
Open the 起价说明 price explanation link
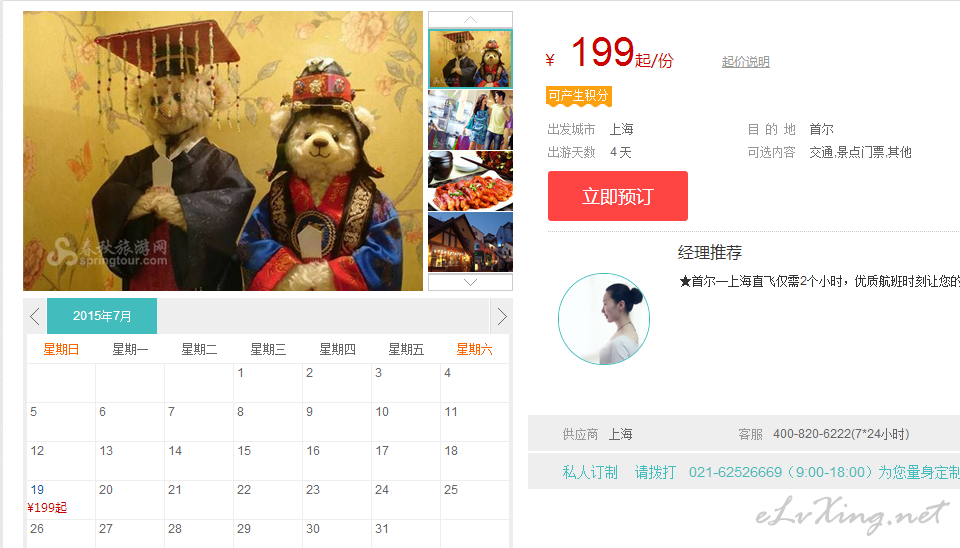[x=745, y=62]
